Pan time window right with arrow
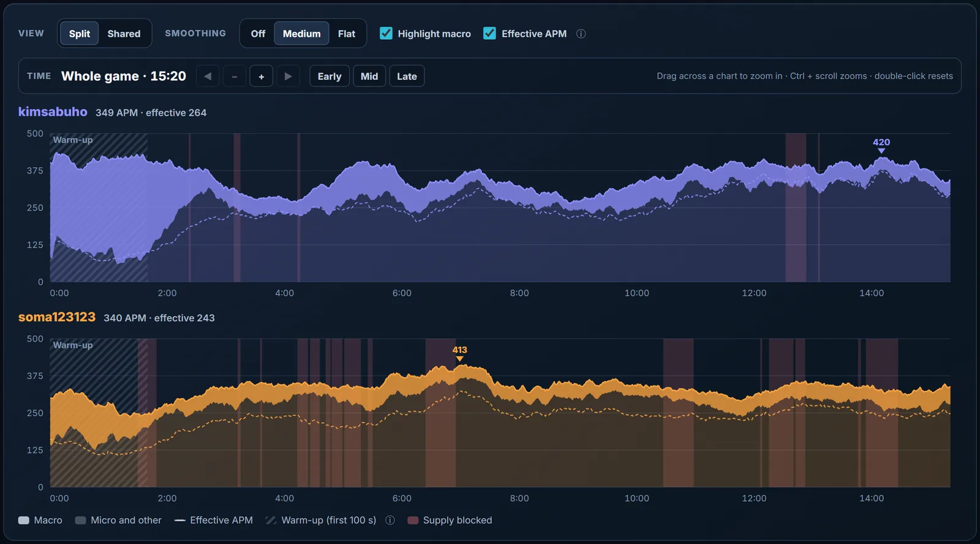This screenshot has width=980, height=544. 288,76
